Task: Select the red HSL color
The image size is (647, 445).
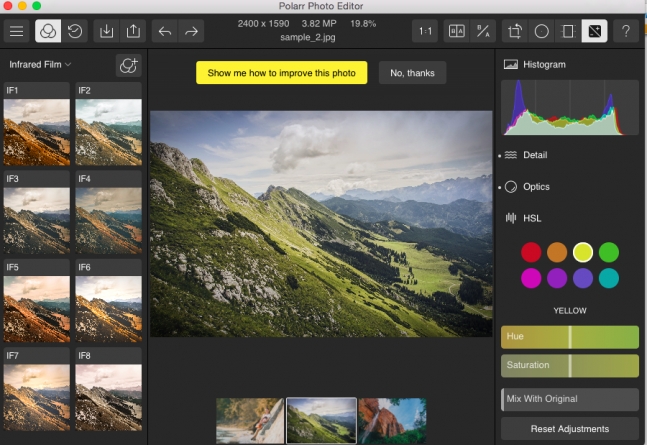Action: (531, 252)
